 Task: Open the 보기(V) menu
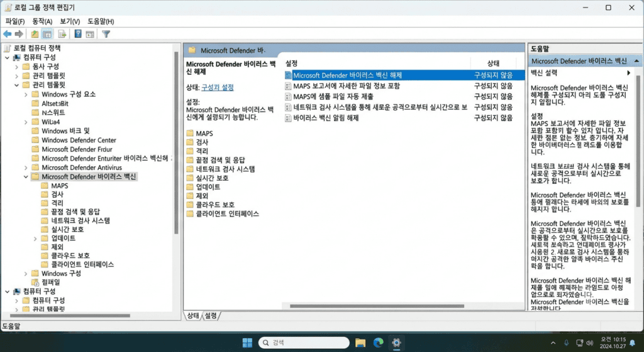click(70, 21)
